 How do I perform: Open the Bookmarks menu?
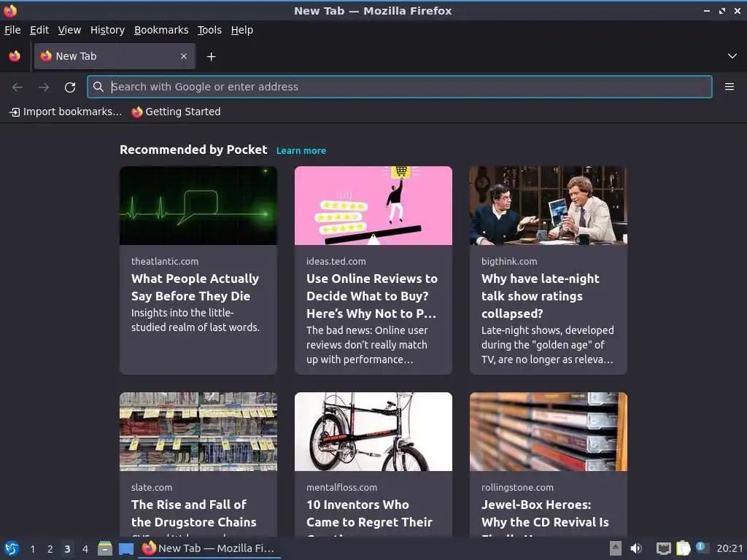click(161, 30)
